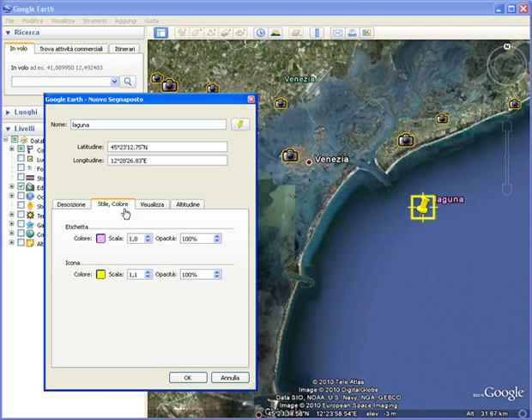
Task: Click the yellow Street View pegman layer icon
Action: coord(30,206)
